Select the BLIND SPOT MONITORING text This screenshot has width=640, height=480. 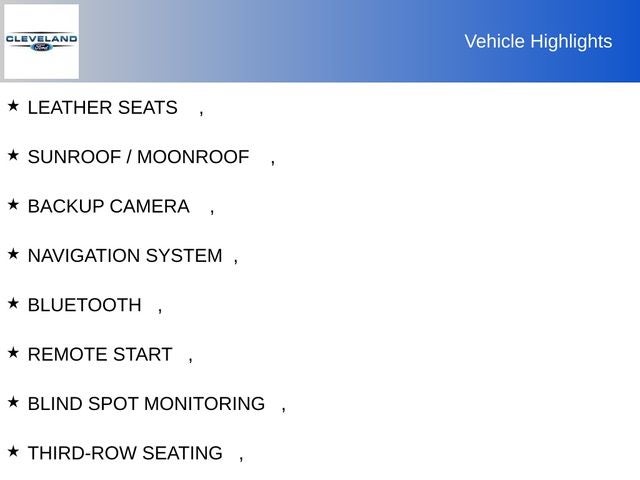146,404
